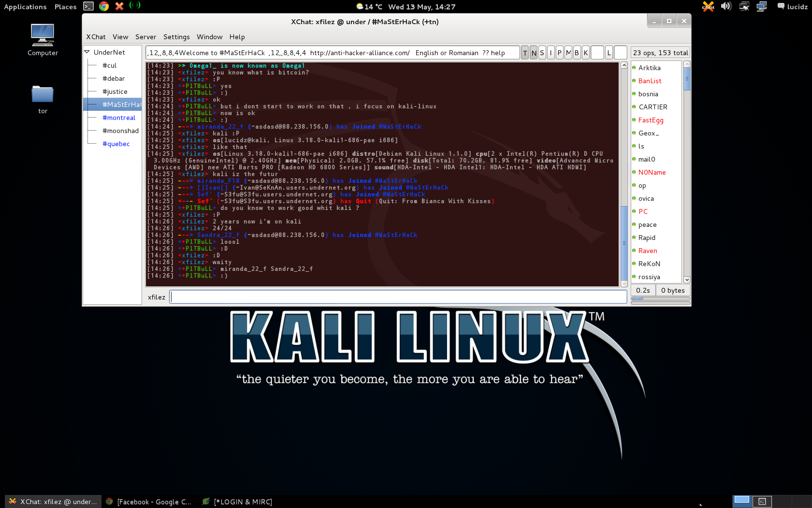Switch to the terminal workspace in the pager
Screen dimensions: 812x508
point(762,501)
